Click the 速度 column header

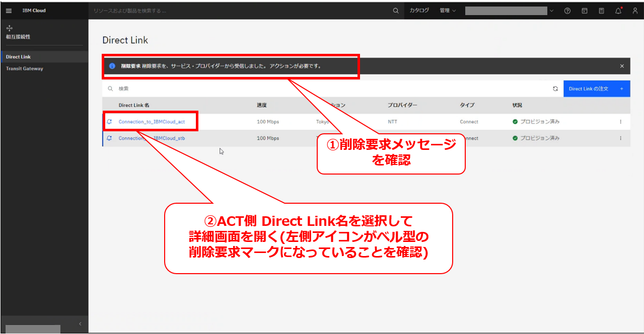[x=261, y=105]
